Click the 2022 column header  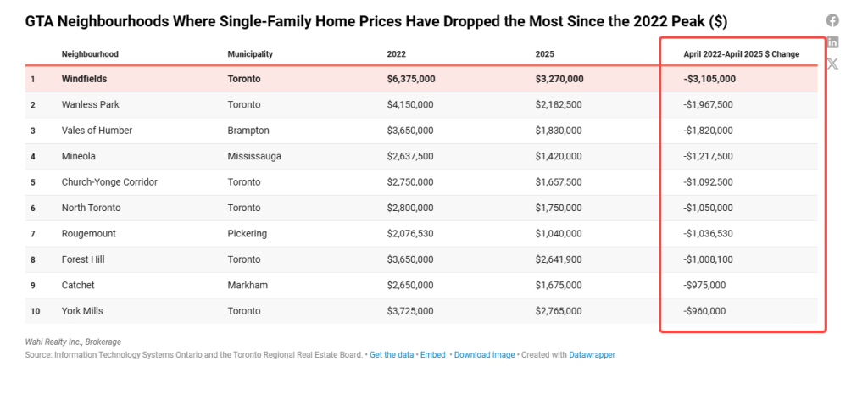pyautogui.click(x=396, y=54)
